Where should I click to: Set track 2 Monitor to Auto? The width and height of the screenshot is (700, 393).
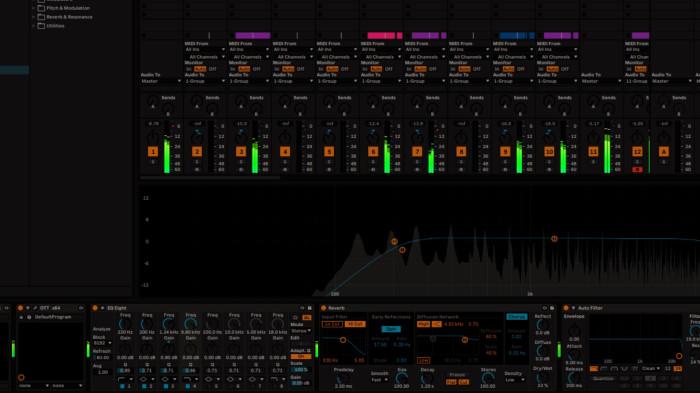(200, 69)
